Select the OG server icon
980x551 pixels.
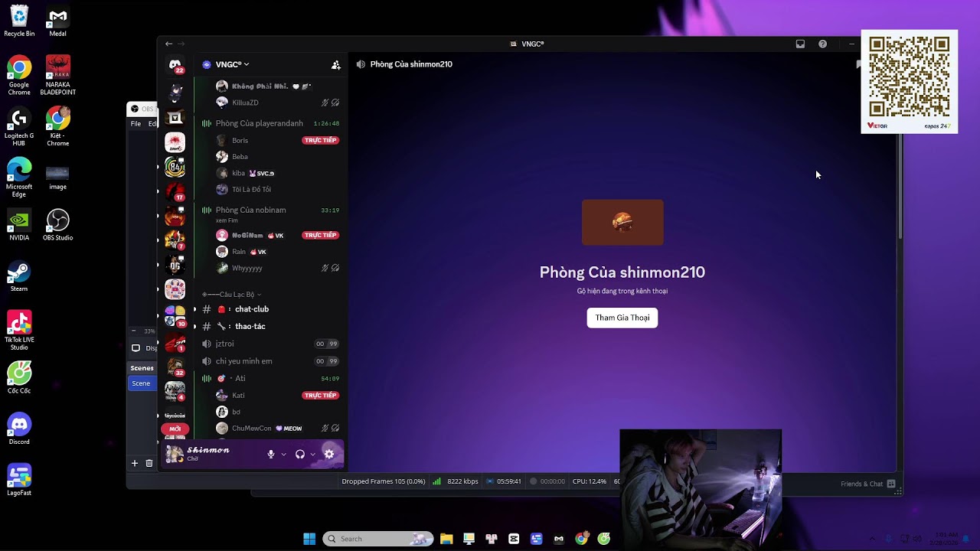pyautogui.click(x=175, y=265)
